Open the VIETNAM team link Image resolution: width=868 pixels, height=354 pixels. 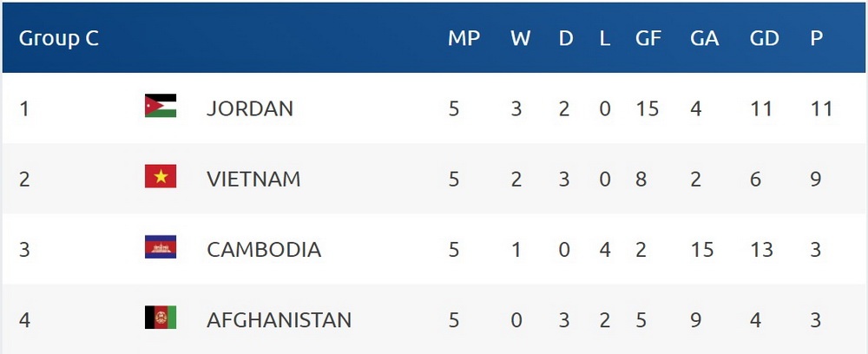click(x=253, y=180)
